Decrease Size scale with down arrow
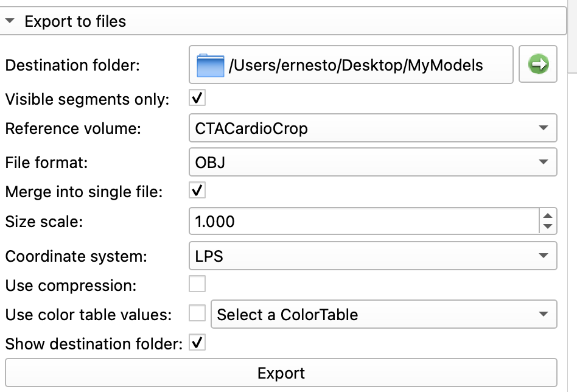Screen dimensions: 577x392 pyautogui.click(x=548, y=226)
